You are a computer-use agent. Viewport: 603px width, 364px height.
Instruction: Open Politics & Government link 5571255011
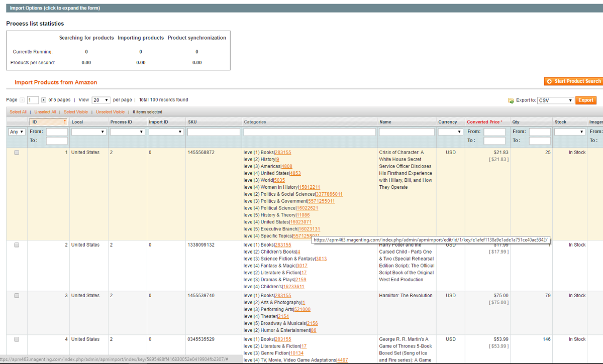coord(322,201)
